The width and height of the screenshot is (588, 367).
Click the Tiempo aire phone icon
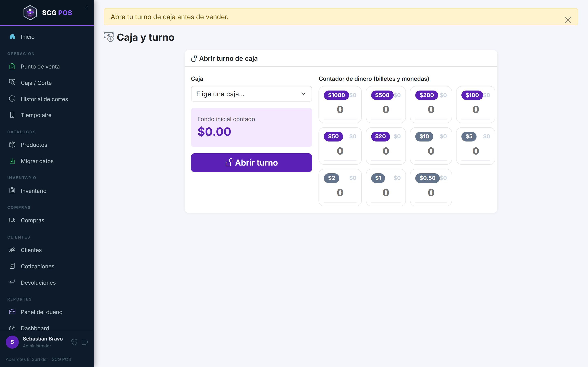click(12, 115)
